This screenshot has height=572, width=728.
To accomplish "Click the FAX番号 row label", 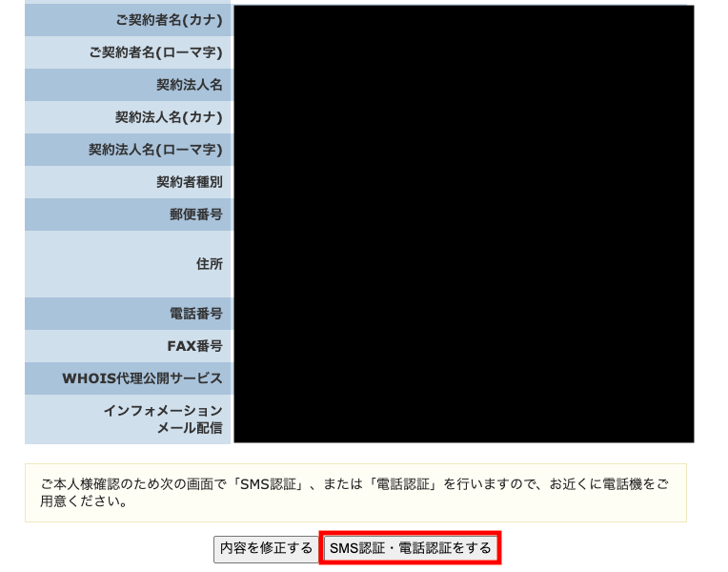I will [x=194, y=346].
